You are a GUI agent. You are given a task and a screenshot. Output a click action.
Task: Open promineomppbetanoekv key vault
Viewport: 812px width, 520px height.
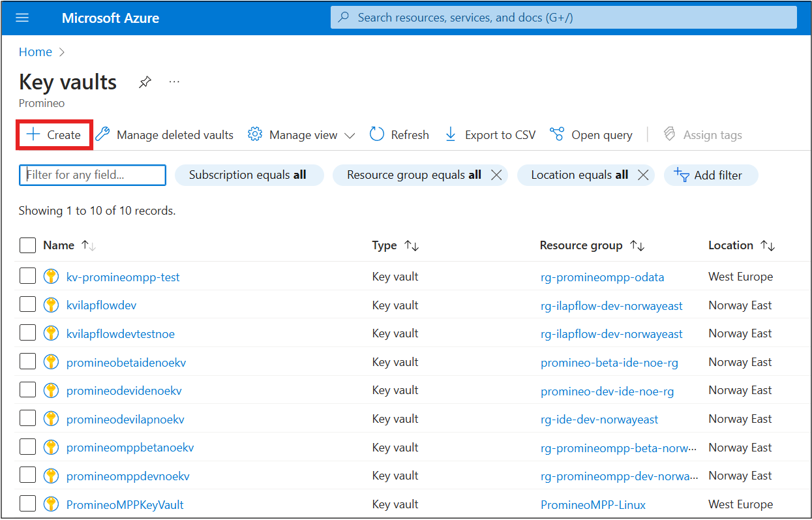click(x=130, y=448)
